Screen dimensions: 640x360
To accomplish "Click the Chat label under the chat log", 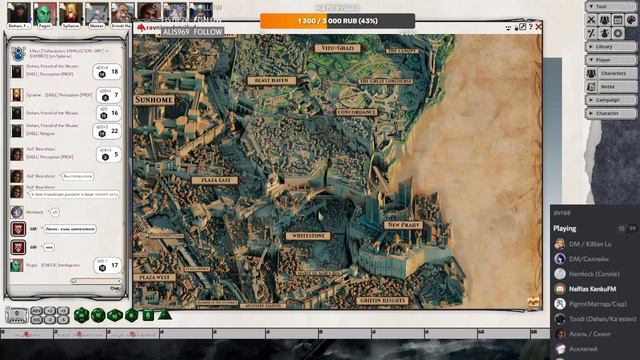I will 115,288.
